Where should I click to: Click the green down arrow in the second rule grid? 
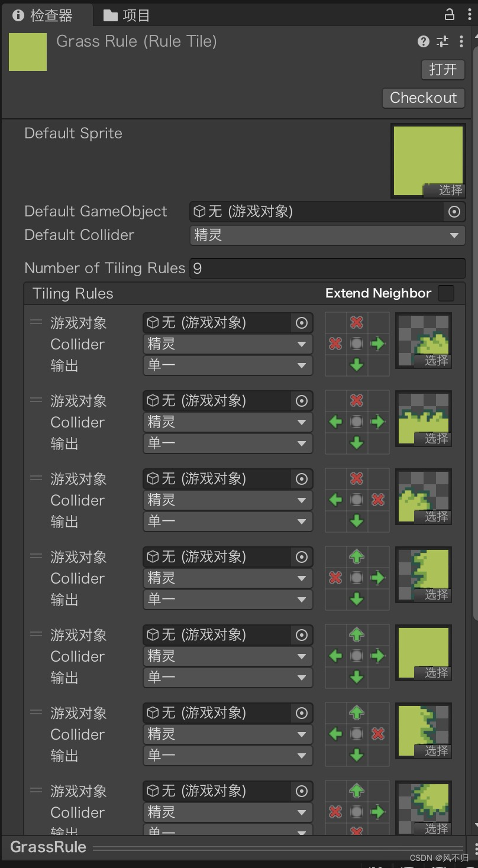(x=356, y=443)
